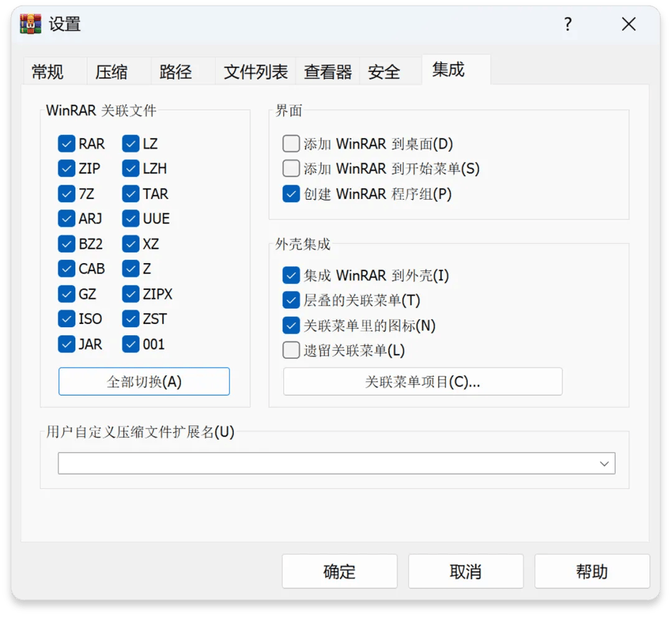The width and height of the screenshot is (672, 617).
Task: Confirm settings with 确定 button
Action: [x=339, y=572]
